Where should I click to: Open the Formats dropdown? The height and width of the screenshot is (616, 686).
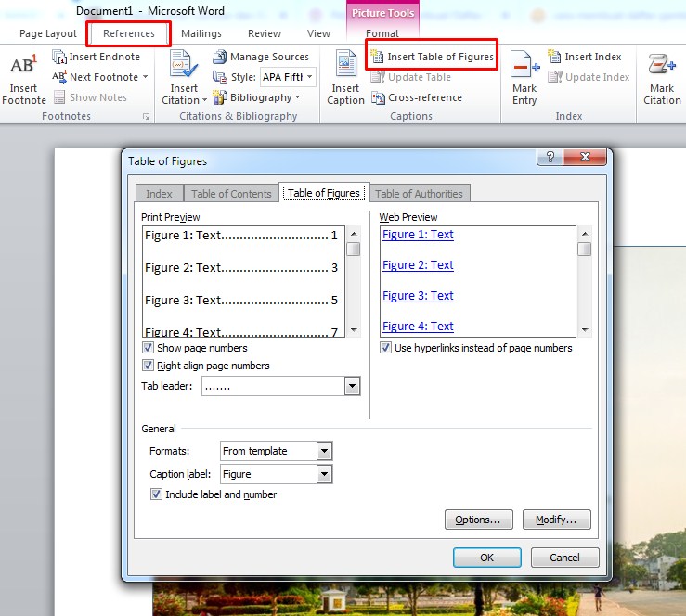(x=324, y=451)
